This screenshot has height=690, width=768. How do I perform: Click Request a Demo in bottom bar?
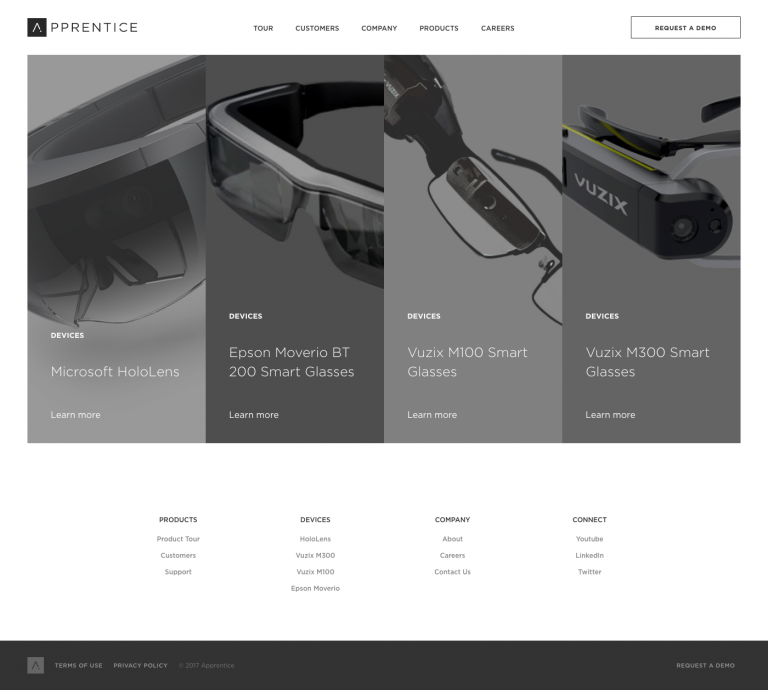click(x=706, y=666)
